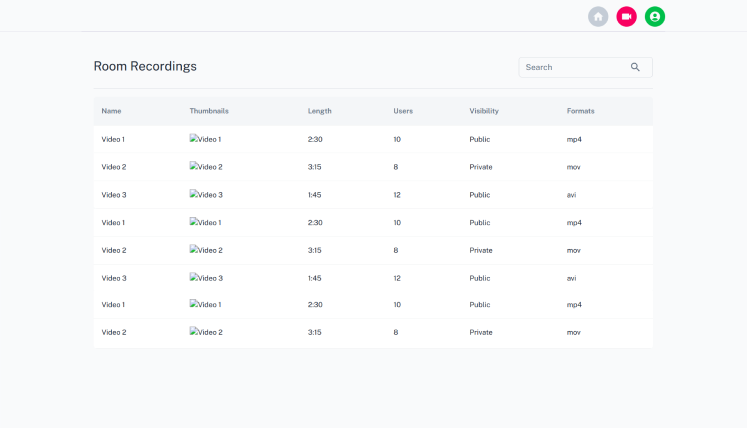Select the topmost Video 2 name cell
The image size is (747, 428).
[x=114, y=167]
